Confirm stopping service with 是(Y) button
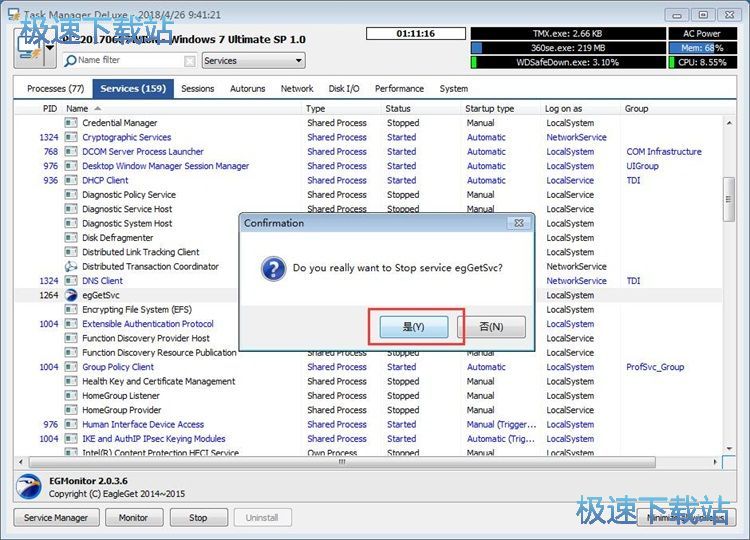This screenshot has width=750, height=540. pos(413,327)
